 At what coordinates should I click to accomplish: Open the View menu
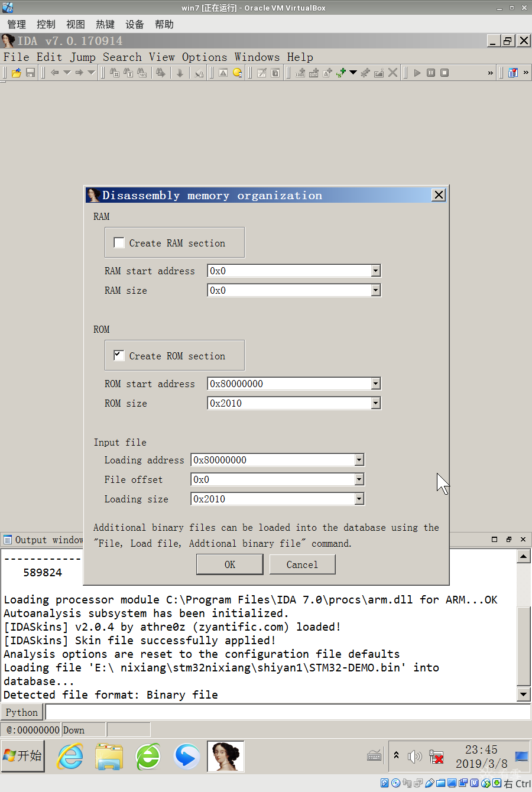pos(162,57)
